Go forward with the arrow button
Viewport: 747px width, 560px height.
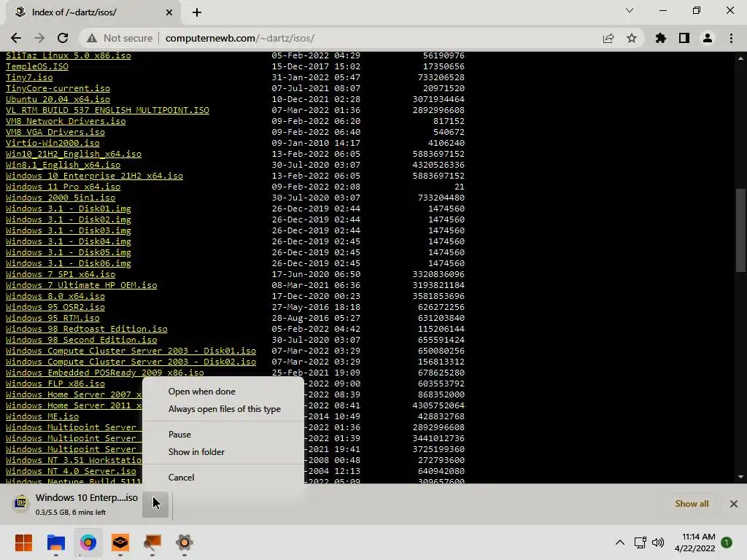click(x=39, y=38)
